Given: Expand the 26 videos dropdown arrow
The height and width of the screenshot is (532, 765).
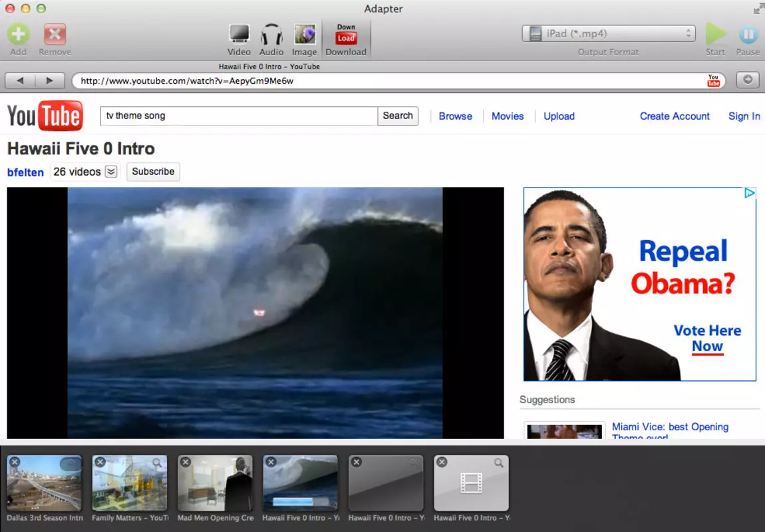Looking at the screenshot, I should click(x=111, y=172).
